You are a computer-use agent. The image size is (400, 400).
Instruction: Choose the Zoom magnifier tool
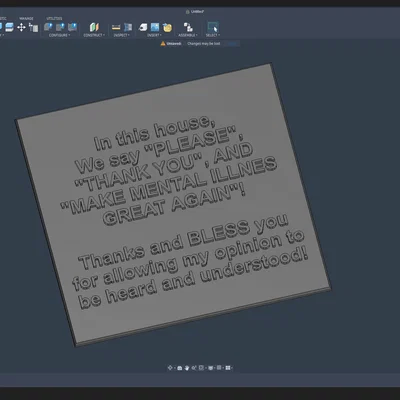pyautogui.click(x=194, y=368)
